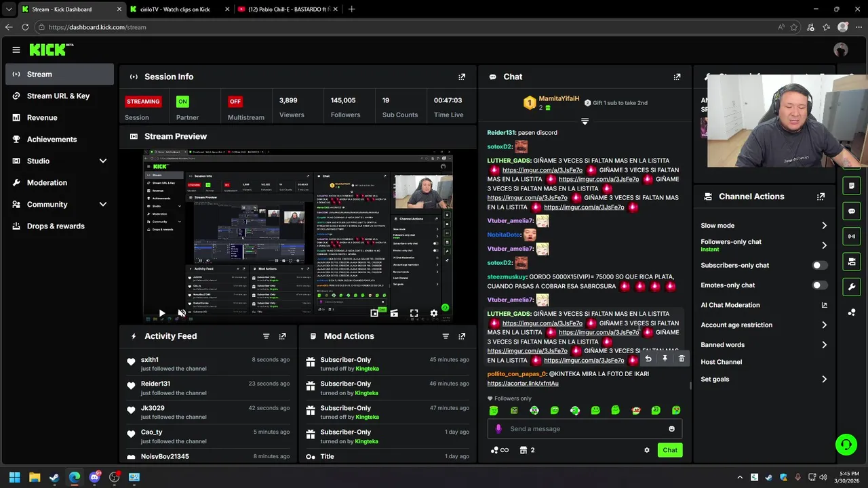This screenshot has height=488, width=868.
Task: Open Revenue in the sidebar
Action: coord(60,117)
